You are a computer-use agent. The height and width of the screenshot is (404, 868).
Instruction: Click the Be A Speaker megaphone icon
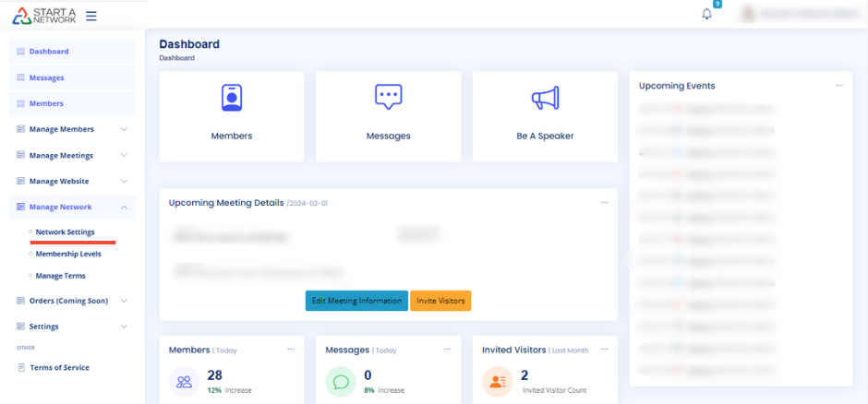[x=545, y=98]
